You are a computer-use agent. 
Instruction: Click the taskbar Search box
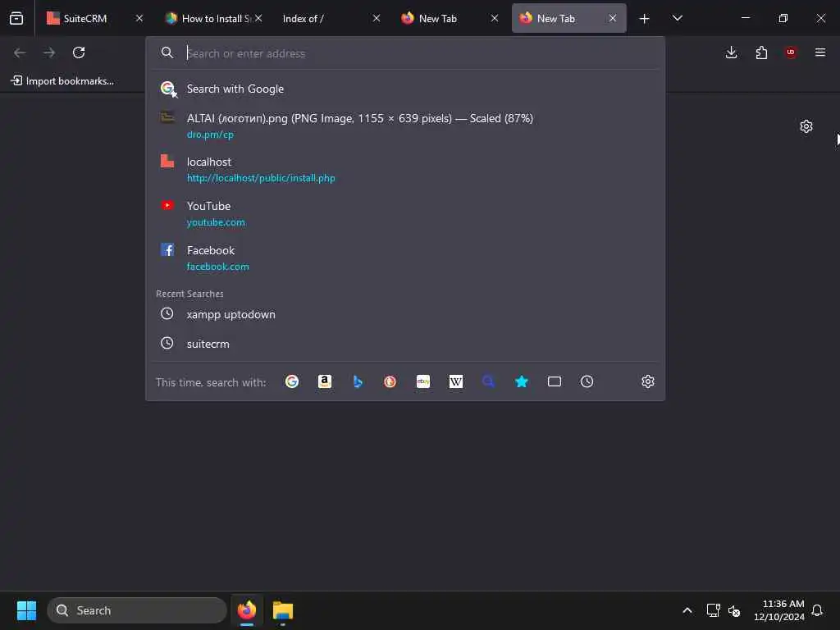(137, 610)
